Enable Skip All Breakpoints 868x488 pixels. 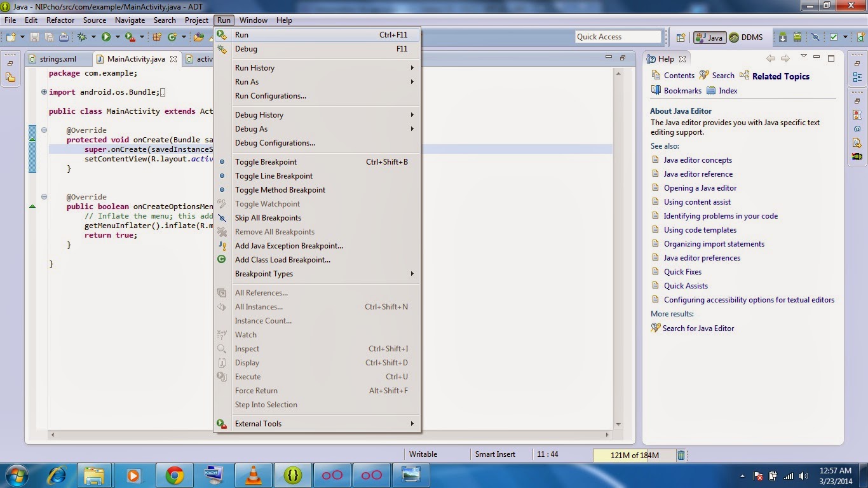click(317, 218)
